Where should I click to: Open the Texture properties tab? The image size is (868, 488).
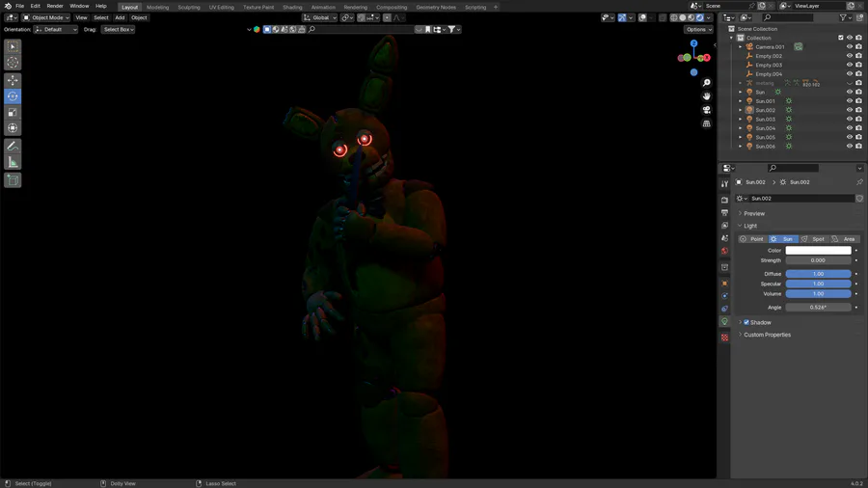point(724,338)
